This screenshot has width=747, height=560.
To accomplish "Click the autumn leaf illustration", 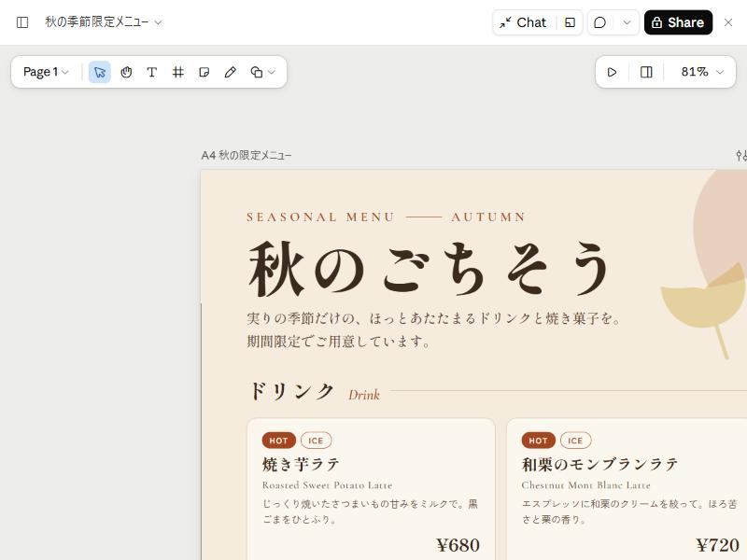I will tap(707, 286).
